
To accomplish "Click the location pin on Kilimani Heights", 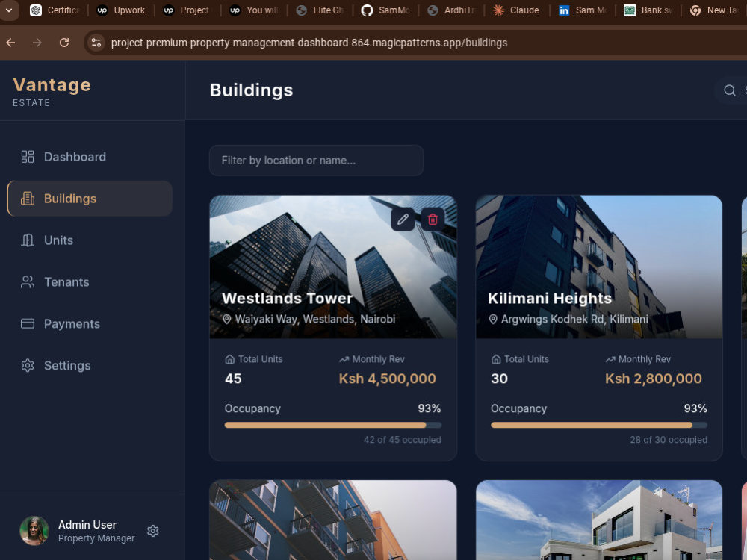I will tap(494, 319).
